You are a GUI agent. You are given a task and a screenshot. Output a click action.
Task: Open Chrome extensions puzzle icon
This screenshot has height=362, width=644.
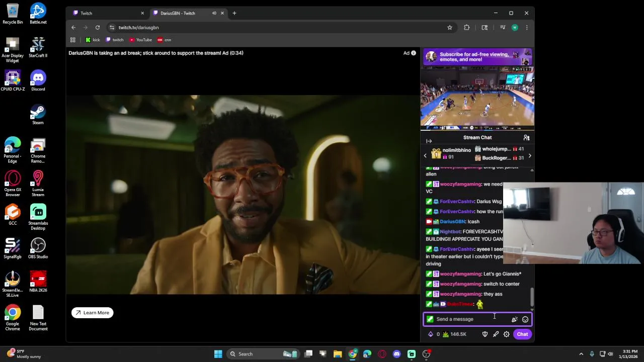467,27
